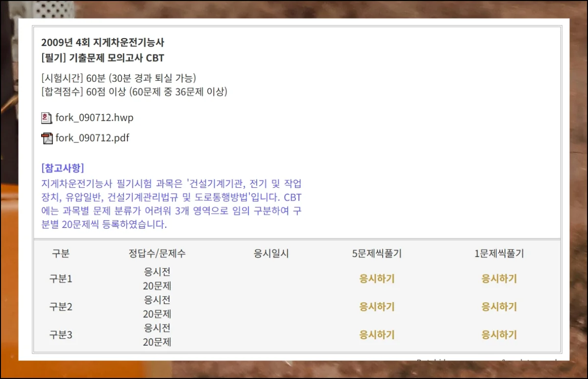The width and height of the screenshot is (588, 379).
Task: Click the 응시일시 column header
Action: pos(271,254)
